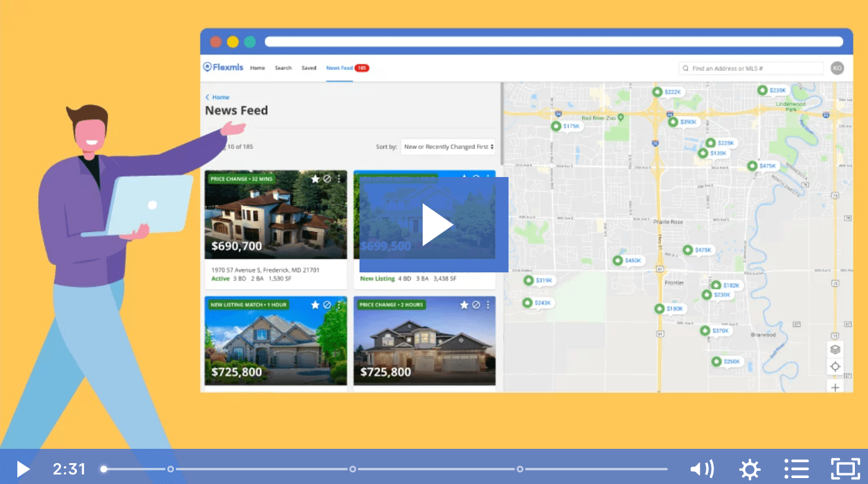The width and height of the screenshot is (868, 484).
Task: Favorite the $690,700 listing with its star
Action: point(315,179)
